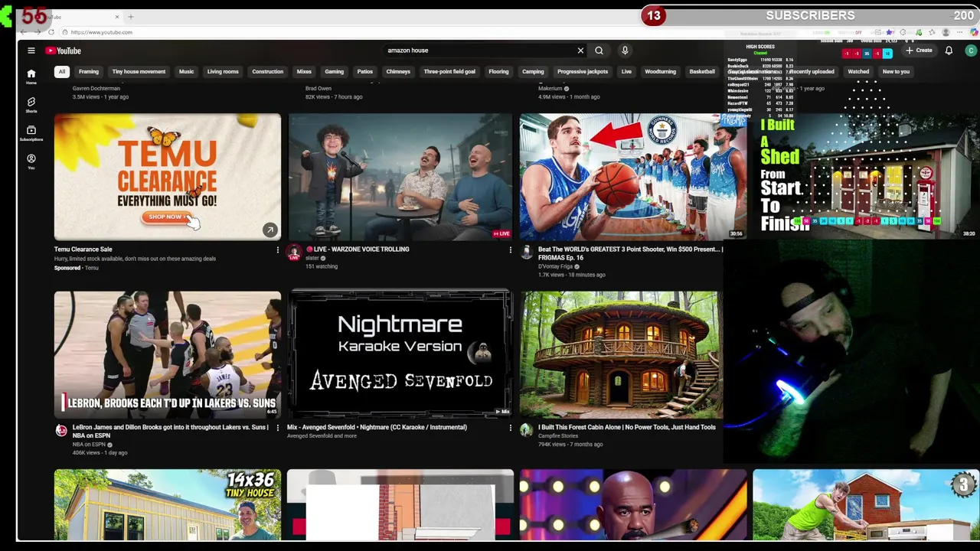Select the Basketball filter chip
980x551 pixels.
tap(702, 71)
